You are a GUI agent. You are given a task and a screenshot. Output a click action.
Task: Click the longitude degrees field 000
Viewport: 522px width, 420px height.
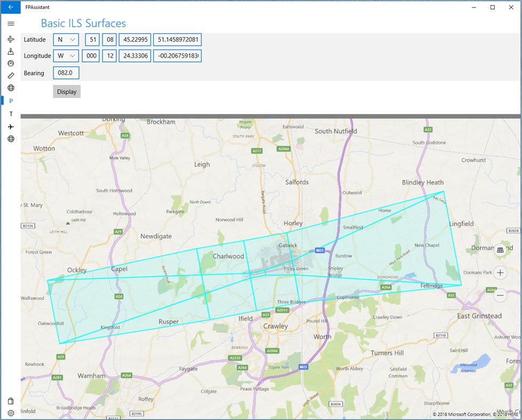coord(91,56)
